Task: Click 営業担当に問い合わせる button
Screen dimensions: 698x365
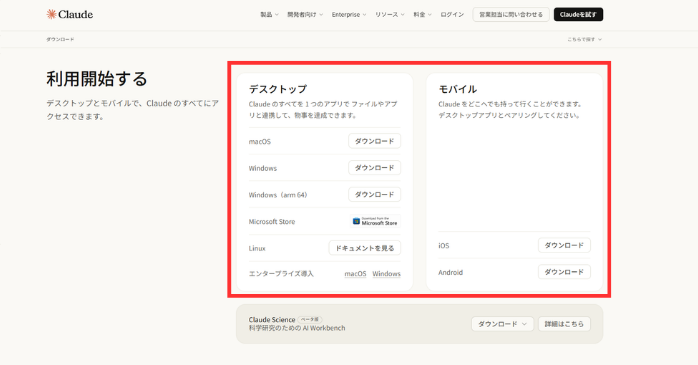Action: click(511, 14)
